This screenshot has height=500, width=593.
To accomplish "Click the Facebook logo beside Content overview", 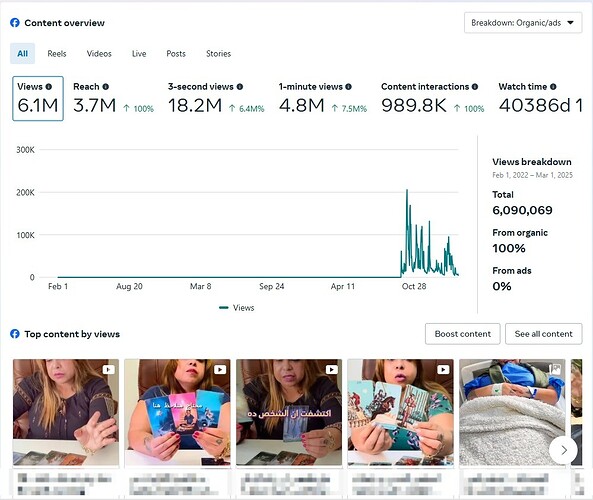I will 15,23.
